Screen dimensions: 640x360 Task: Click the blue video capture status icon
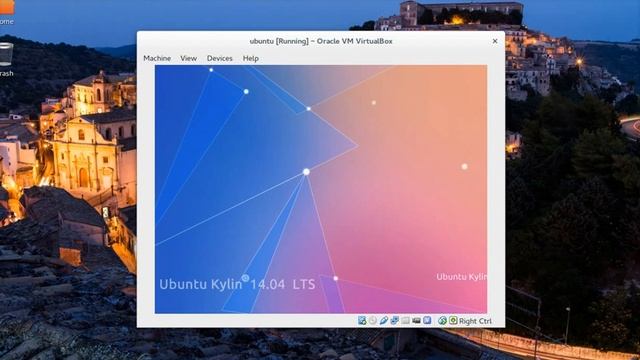427,321
